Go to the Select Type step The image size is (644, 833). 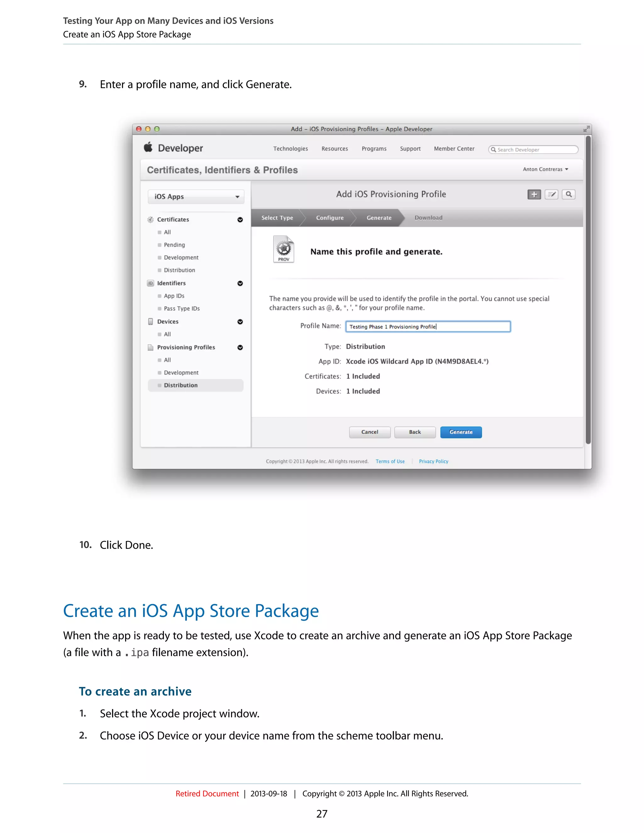tap(277, 218)
